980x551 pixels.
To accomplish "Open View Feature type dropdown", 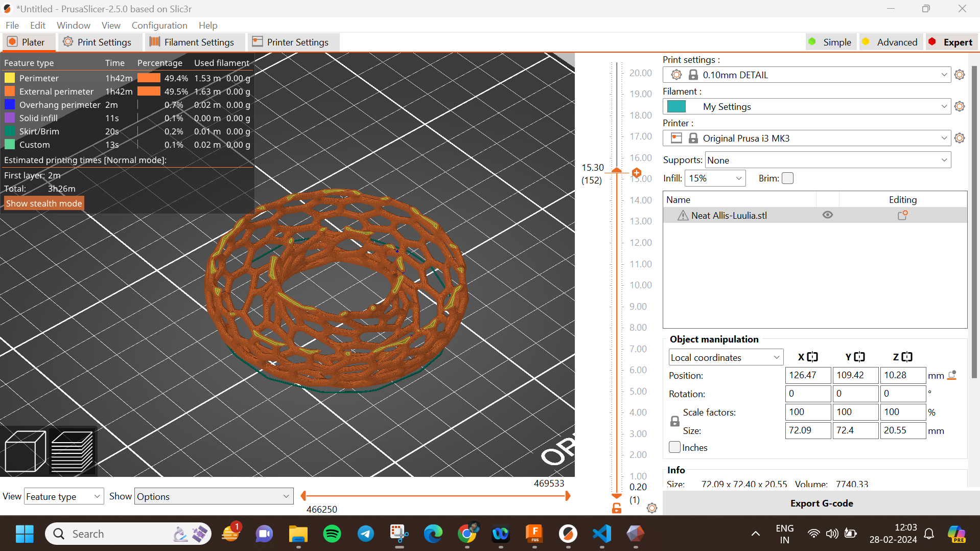I will [x=64, y=496].
